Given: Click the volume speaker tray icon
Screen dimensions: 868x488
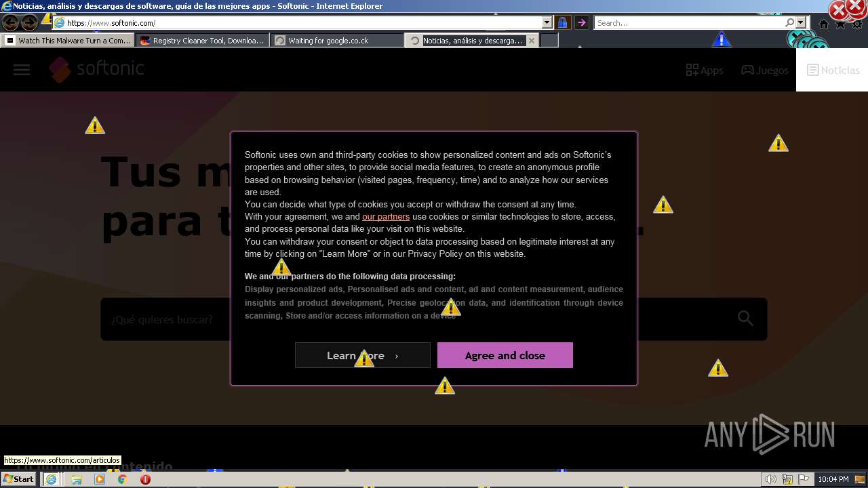Looking at the screenshot, I should click(x=771, y=479).
